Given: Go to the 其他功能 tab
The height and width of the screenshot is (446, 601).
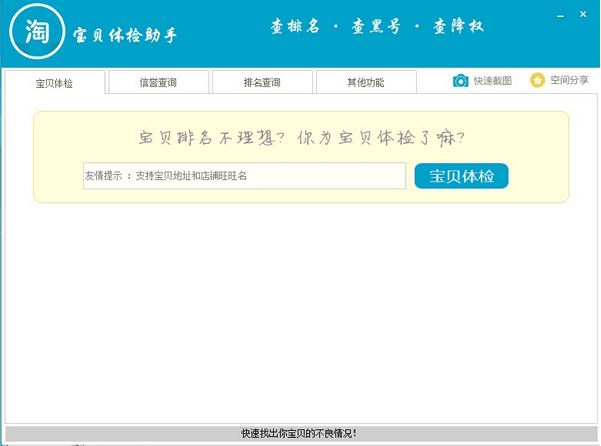Looking at the screenshot, I should (365, 83).
